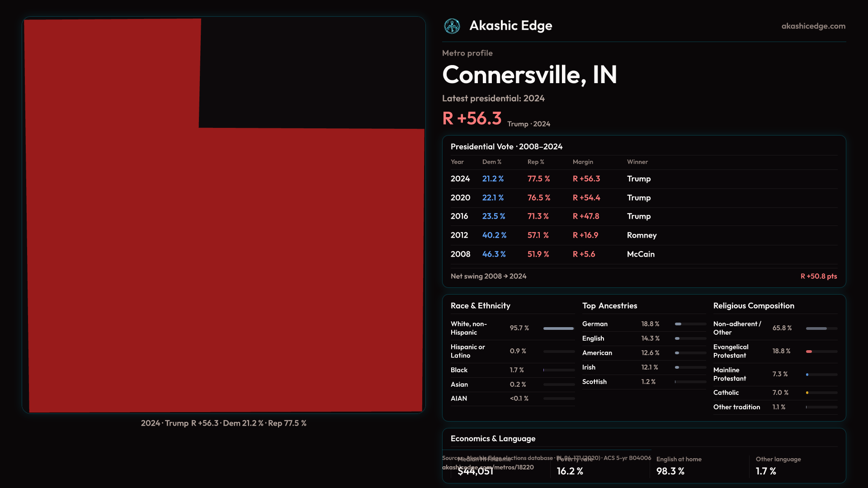This screenshot has height=488, width=868.
Task: Click the English at home 98.3 % stat
Action: click(670, 471)
